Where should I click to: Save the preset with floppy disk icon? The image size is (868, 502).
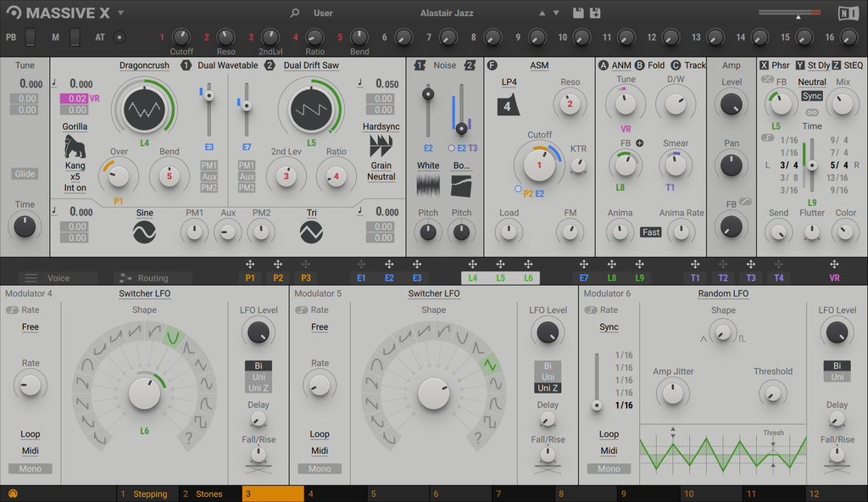tap(578, 13)
